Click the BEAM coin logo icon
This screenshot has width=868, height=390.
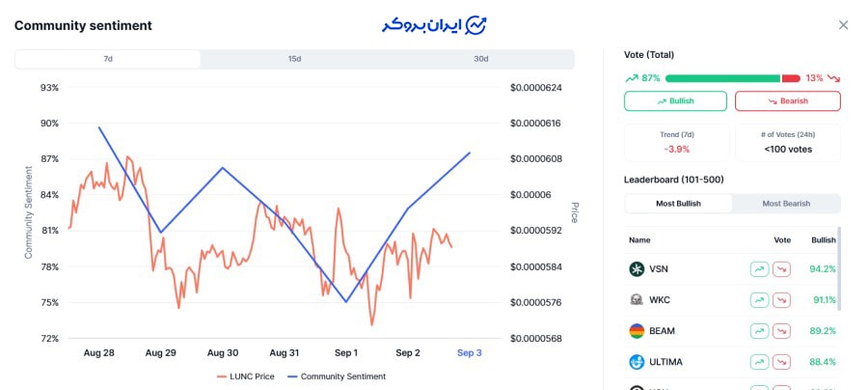click(x=637, y=331)
